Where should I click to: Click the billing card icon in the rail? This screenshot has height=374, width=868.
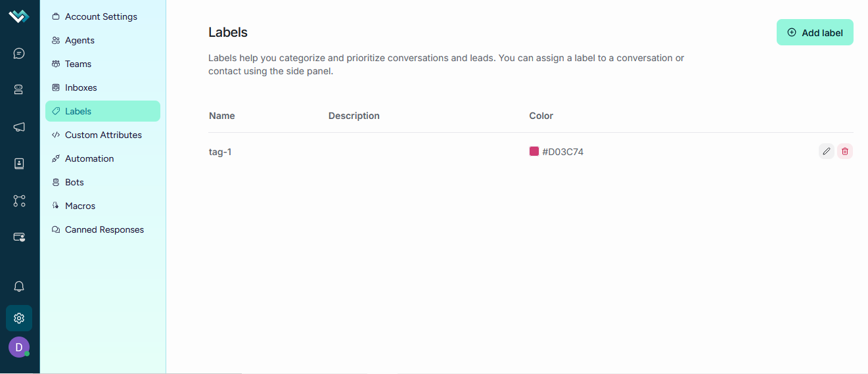pos(19,237)
